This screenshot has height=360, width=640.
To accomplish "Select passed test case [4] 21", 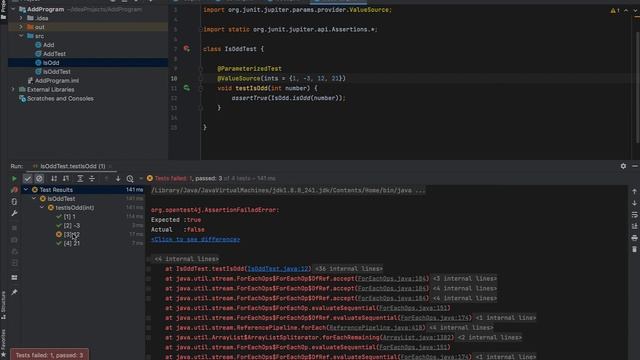I will coord(71,244).
